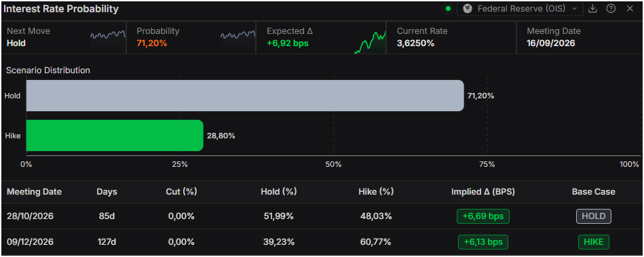The width and height of the screenshot is (644, 257).
Task: Click the Hold scenario bar
Action: click(x=245, y=96)
